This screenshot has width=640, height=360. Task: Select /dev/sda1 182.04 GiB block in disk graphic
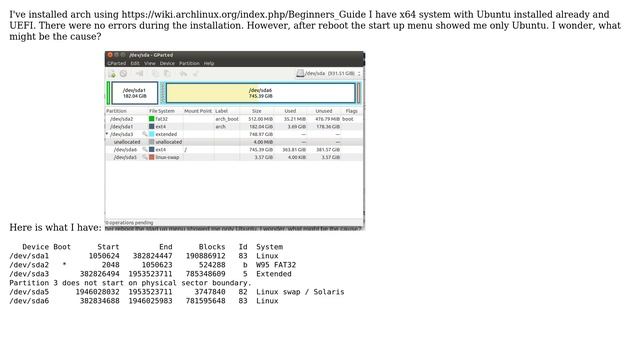point(135,93)
